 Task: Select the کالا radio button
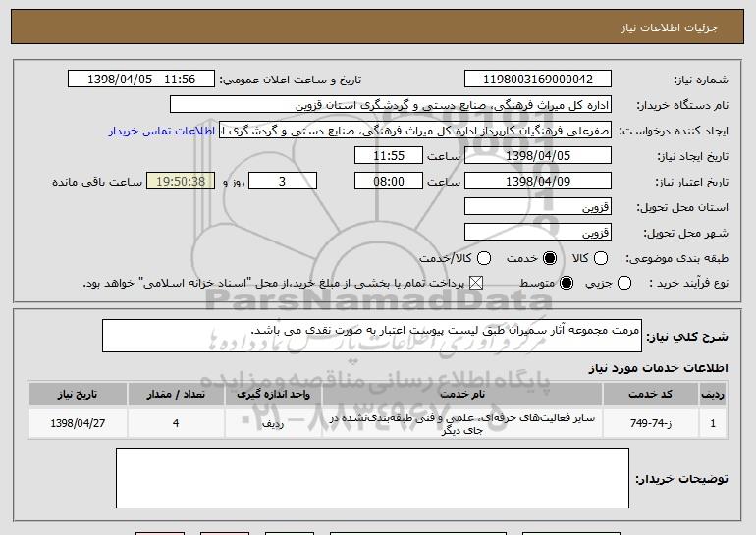pos(601,258)
